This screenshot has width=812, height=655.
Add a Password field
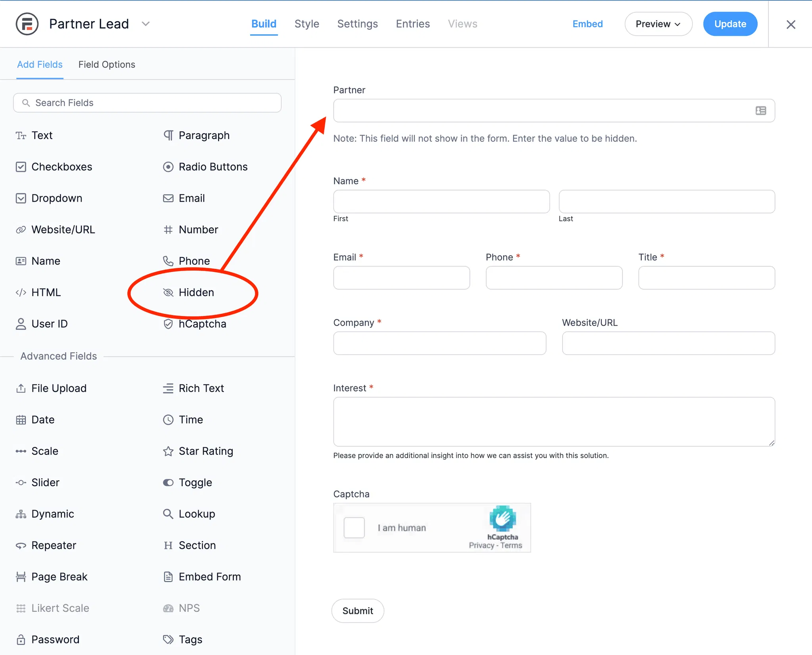[x=48, y=640]
